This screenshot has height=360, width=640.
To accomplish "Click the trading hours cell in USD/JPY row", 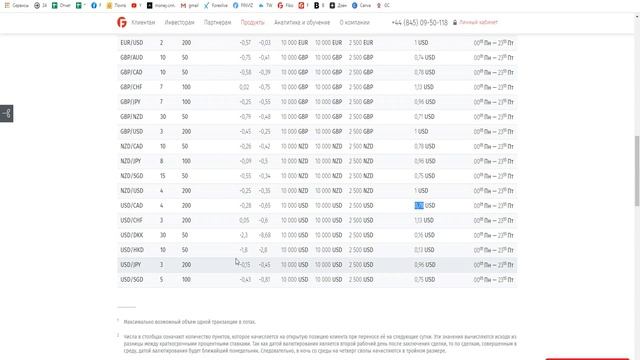I will pyautogui.click(x=493, y=264).
